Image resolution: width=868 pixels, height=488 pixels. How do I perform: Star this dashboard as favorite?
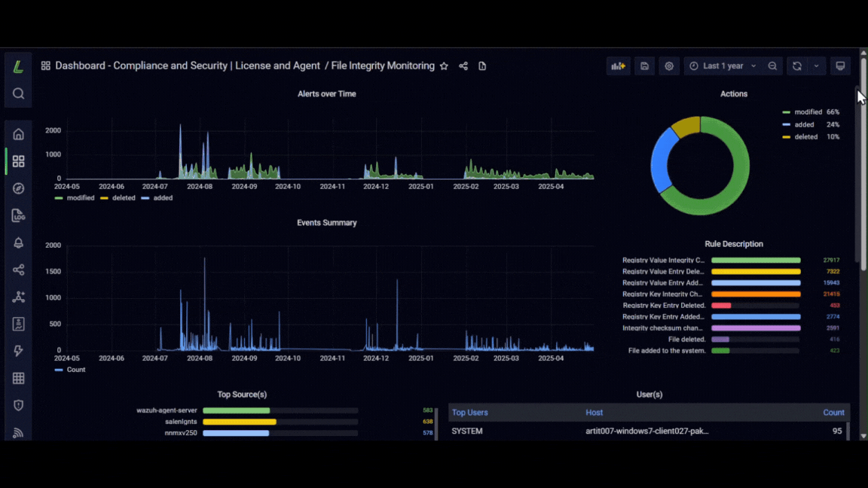444,66
